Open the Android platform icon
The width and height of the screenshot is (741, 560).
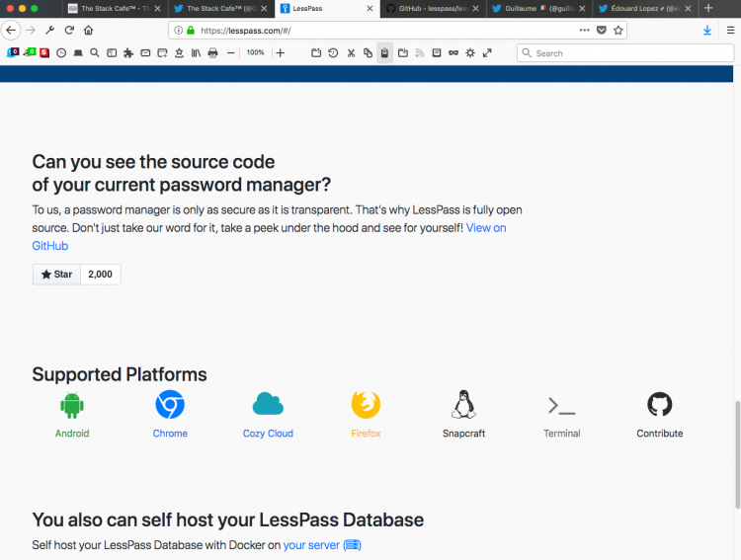tap(72, 405)
